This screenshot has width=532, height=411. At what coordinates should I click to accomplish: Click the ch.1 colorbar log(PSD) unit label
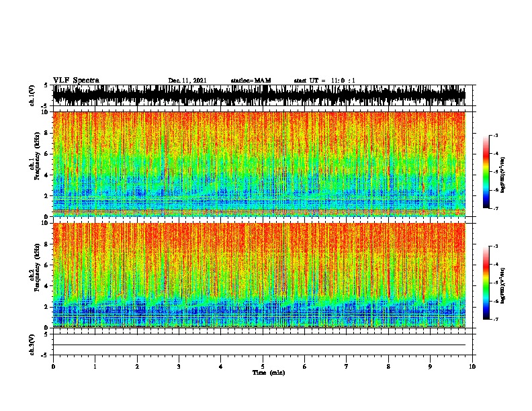(x=502, y=175)
